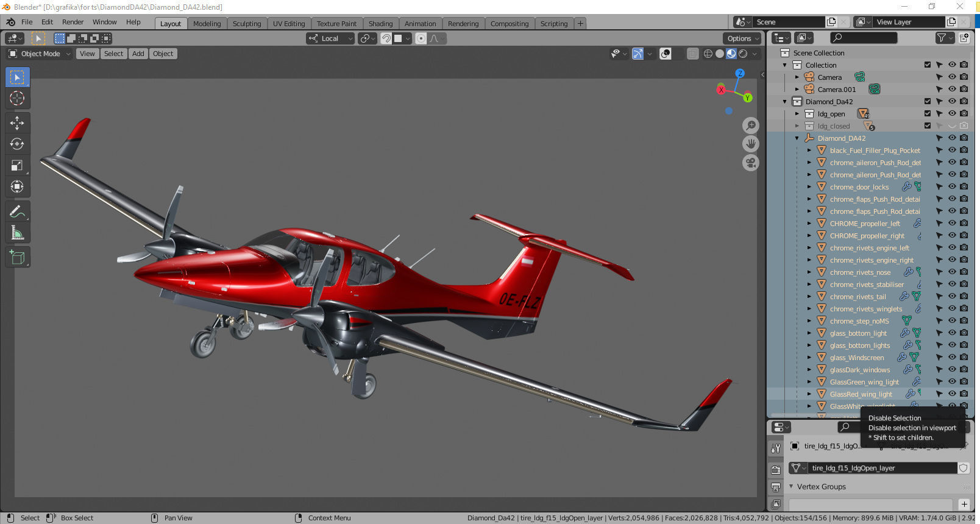This screenshot has height=524, width=980.
Task: Click the outliner filter funnel icon
Action: [x=942, y=38]
